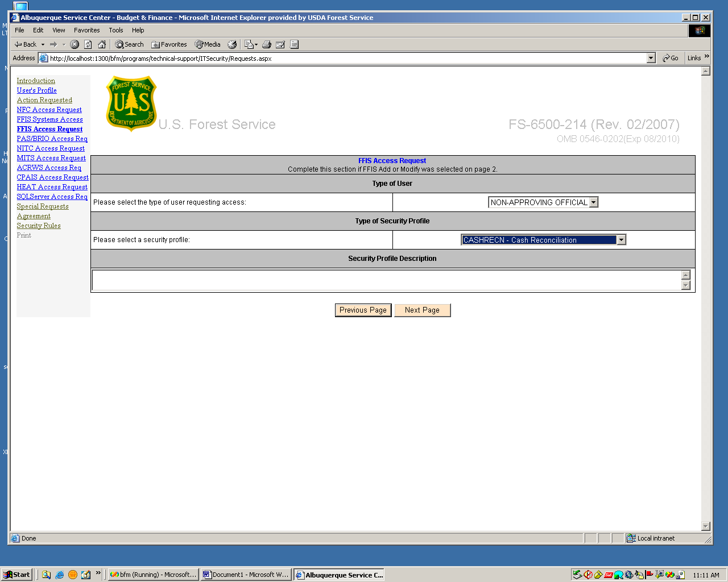Open the Search pane from the toolbar
This screenshot has width=728, height=582.
pos(129,44)
